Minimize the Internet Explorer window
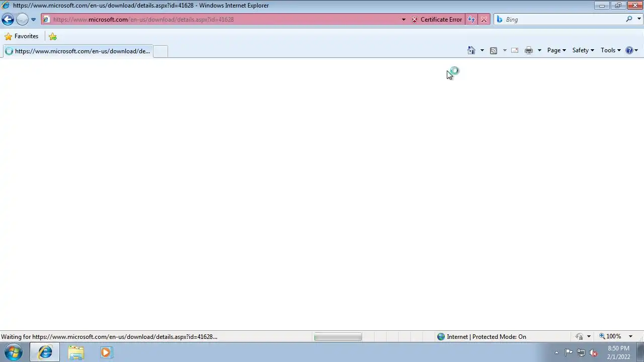 601,6
